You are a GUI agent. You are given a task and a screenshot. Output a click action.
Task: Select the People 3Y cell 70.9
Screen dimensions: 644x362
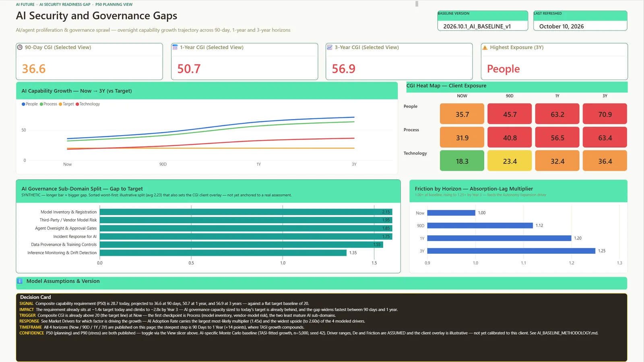coord(605,114)
